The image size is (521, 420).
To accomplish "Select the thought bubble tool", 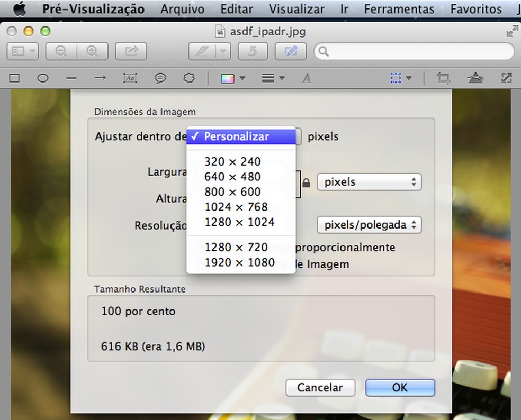I will [189, 78].
